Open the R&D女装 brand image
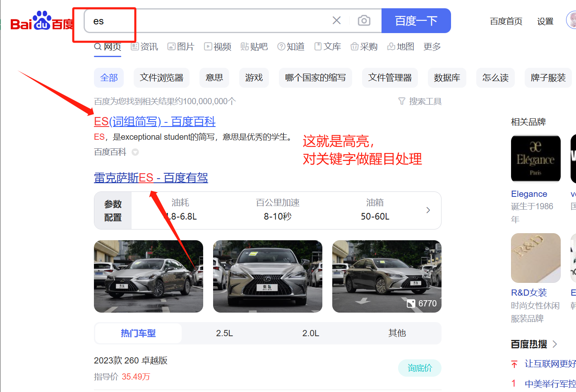The image size is (576, 392). (536, 258)
